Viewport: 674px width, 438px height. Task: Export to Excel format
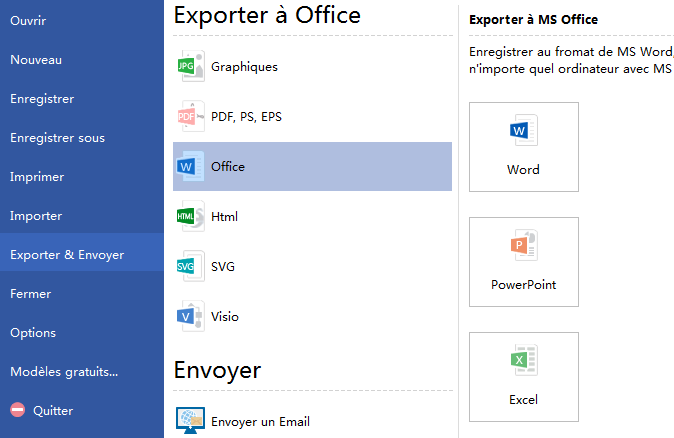tap(523, 376)
